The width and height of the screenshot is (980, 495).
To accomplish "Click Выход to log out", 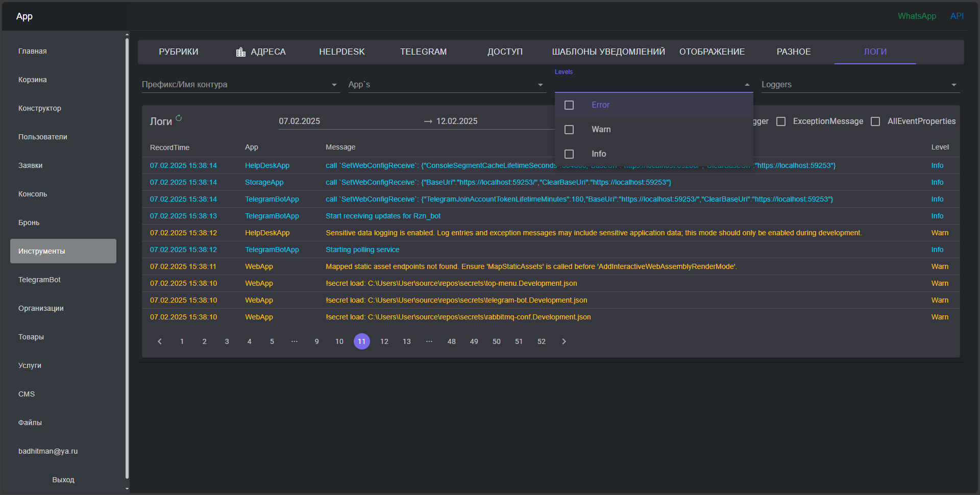I will [x=63, y=480].
